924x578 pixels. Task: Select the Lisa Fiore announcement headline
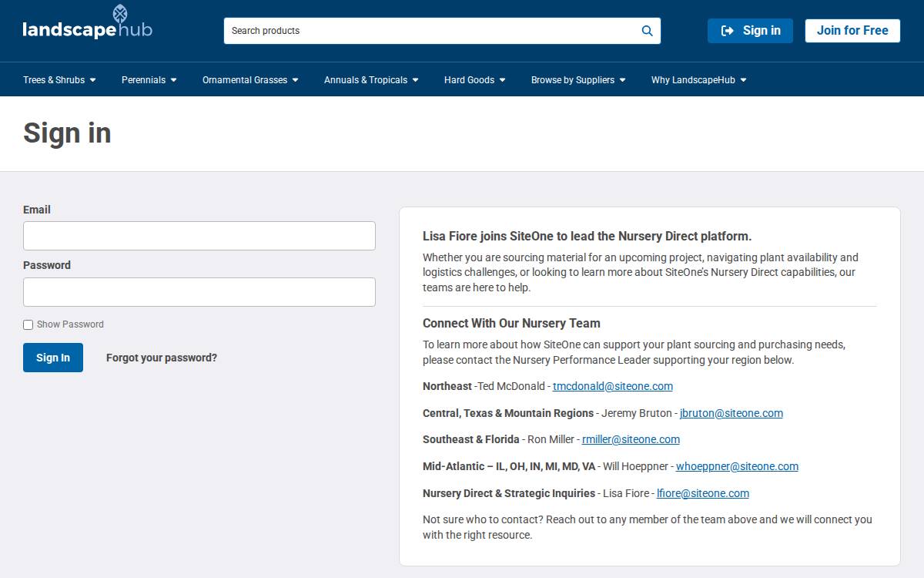[587, 236]
